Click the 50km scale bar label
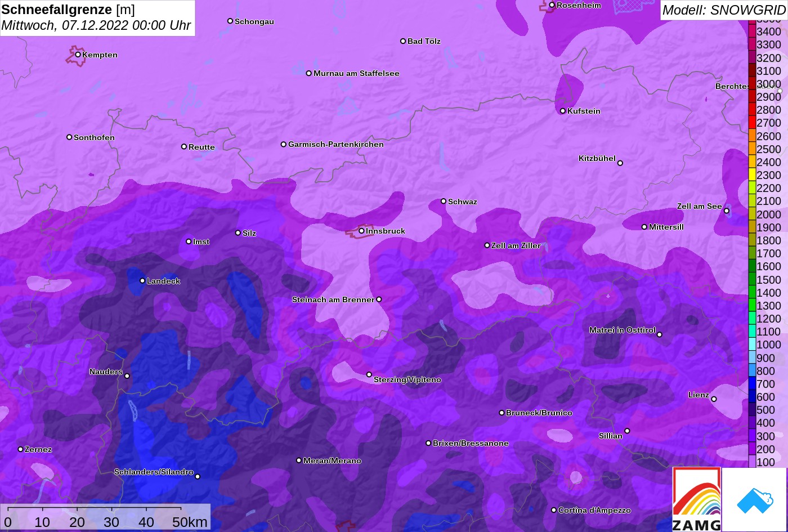Viewport: 788px width, 532px height. [x=190, y=522]
